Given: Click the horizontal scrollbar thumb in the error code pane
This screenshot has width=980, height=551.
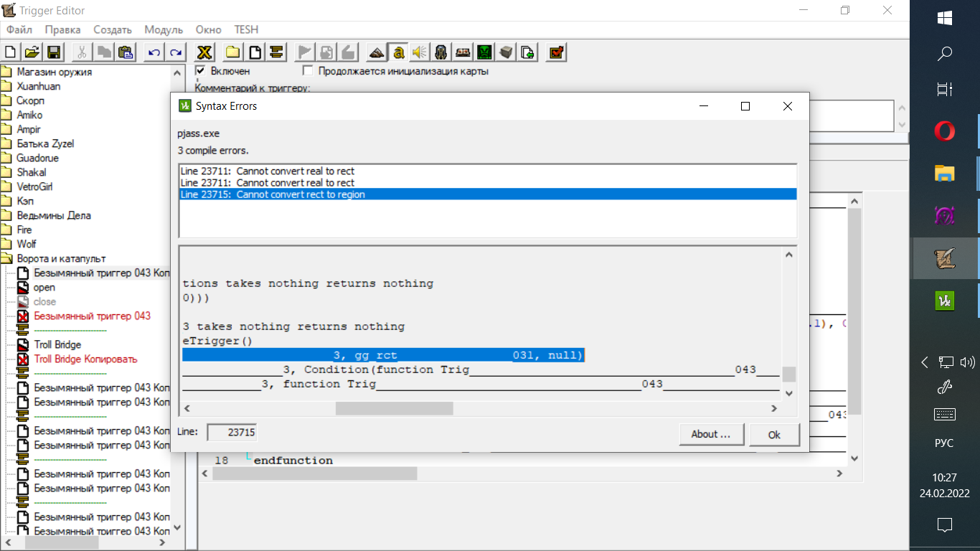Looking at the screenshot, I should point(395,408).
